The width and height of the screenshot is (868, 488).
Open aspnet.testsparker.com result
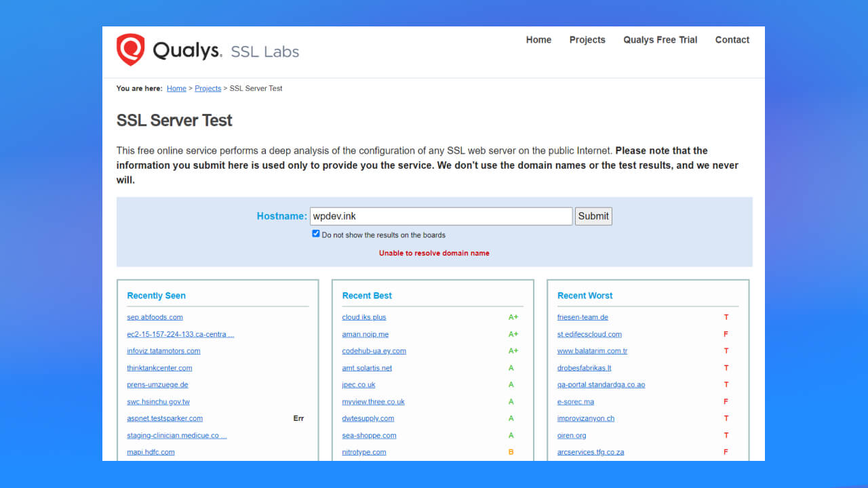pyautogui.click(x=165, y=419)
